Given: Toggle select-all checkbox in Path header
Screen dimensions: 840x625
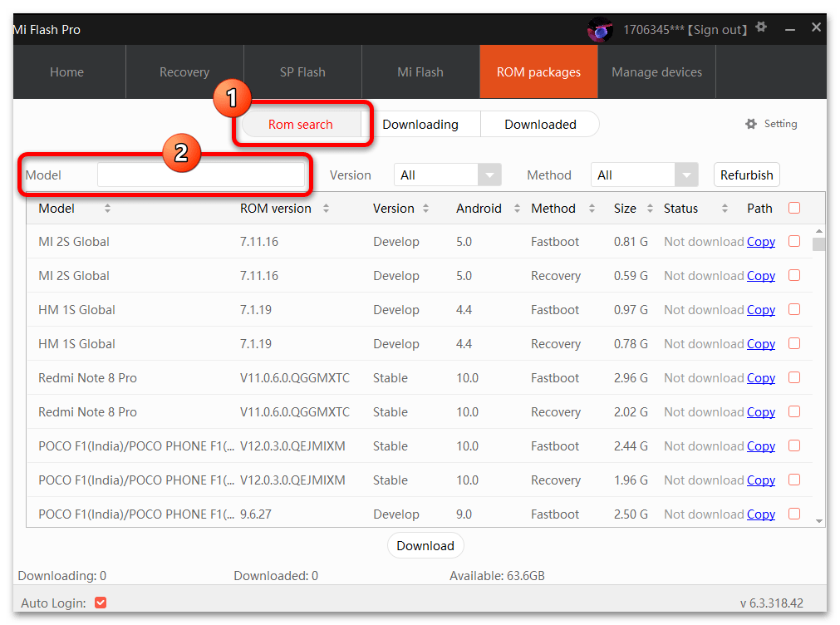Looking at the screenshot, I should pyautogui.click(x=794, y=208).
